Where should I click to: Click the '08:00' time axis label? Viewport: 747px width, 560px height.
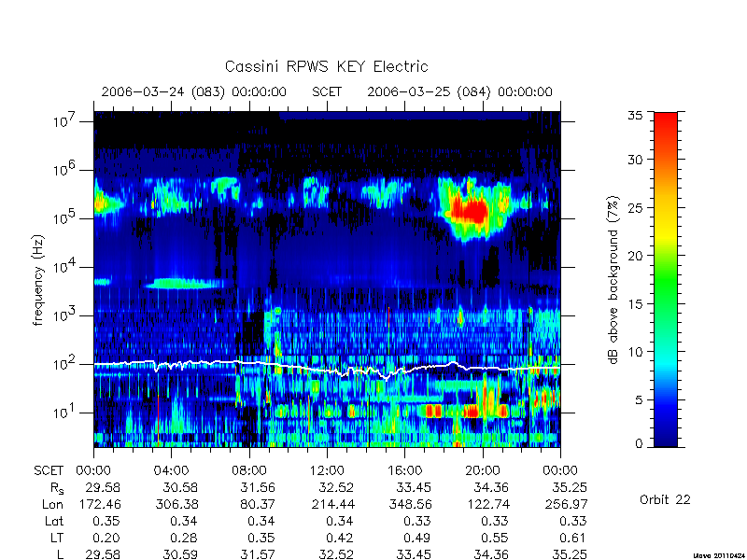(x=248, y=471)
